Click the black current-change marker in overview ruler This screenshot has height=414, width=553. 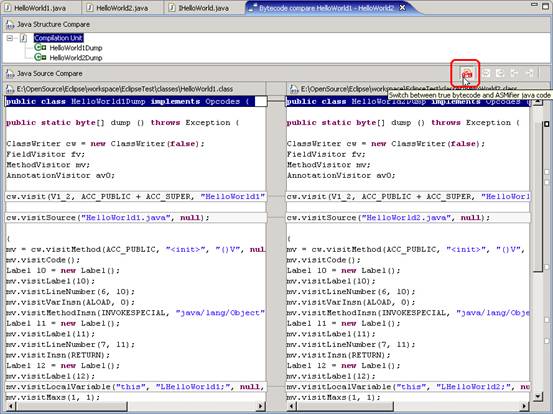coord(547,124)
